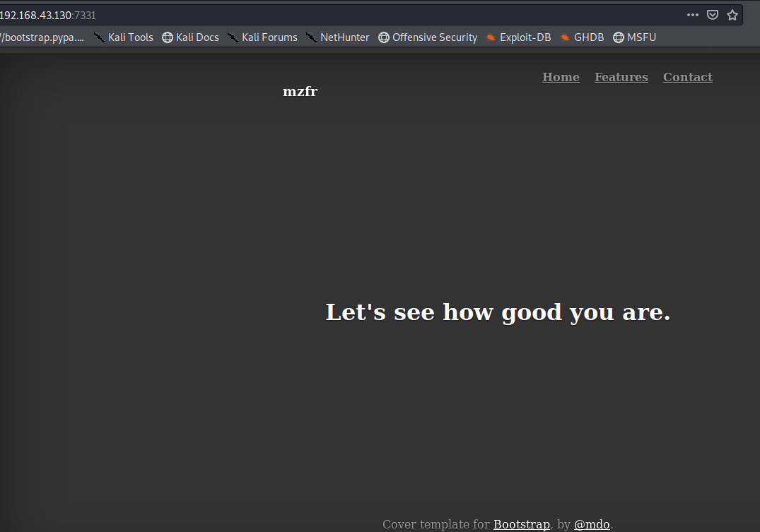Go to the Contact nav link
The height and width of the screenshot is (532, 760).
pos(688,77)
